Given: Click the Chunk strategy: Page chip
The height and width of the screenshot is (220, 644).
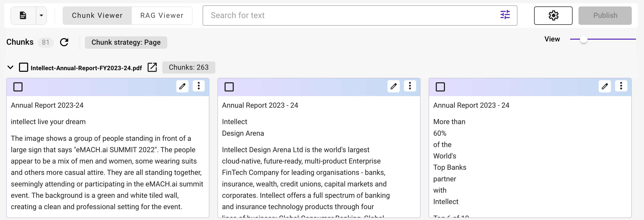Looking at the screenshot, I should 126,42.
